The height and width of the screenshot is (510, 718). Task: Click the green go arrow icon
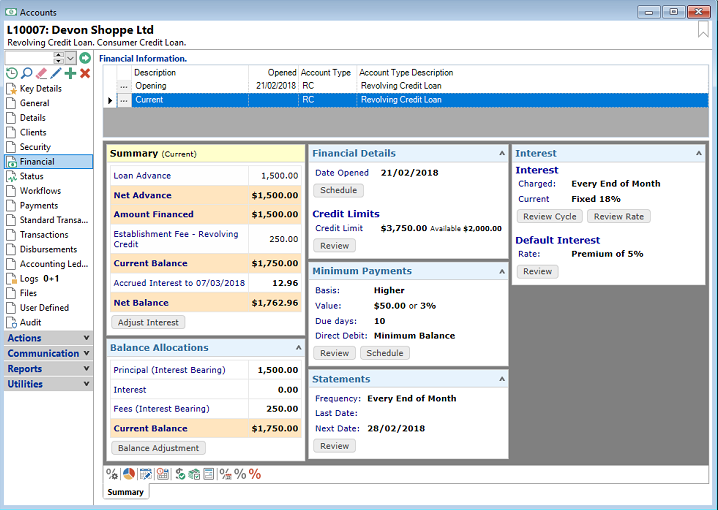click(85, 58)
